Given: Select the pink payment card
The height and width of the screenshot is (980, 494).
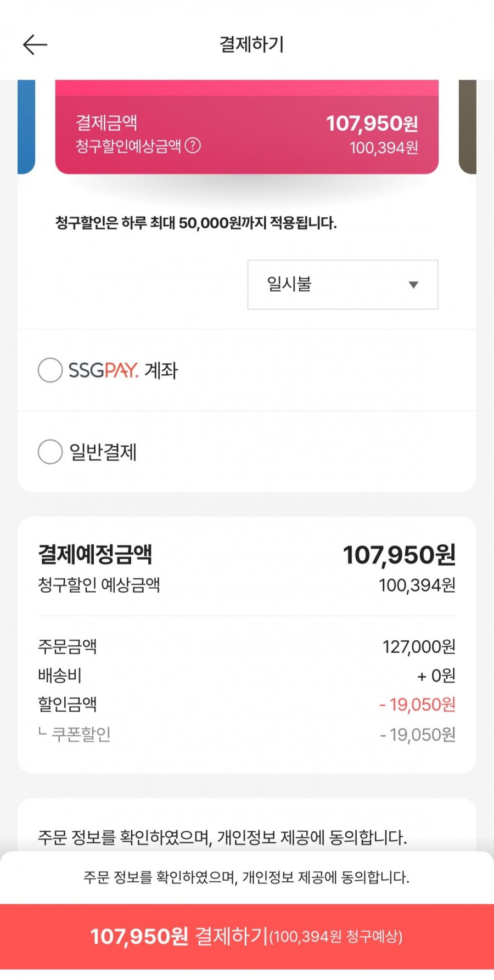Looking at the screenshot, I should tap(247, 127).
